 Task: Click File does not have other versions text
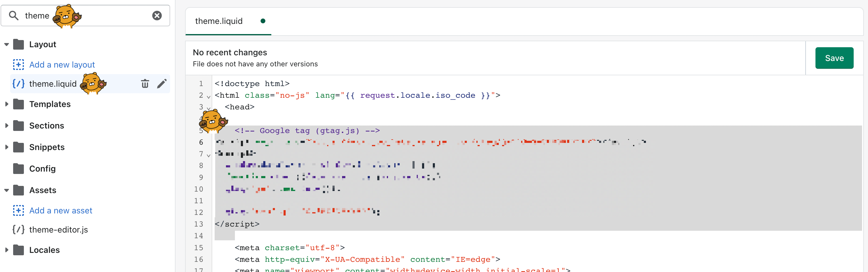[255, 64]
